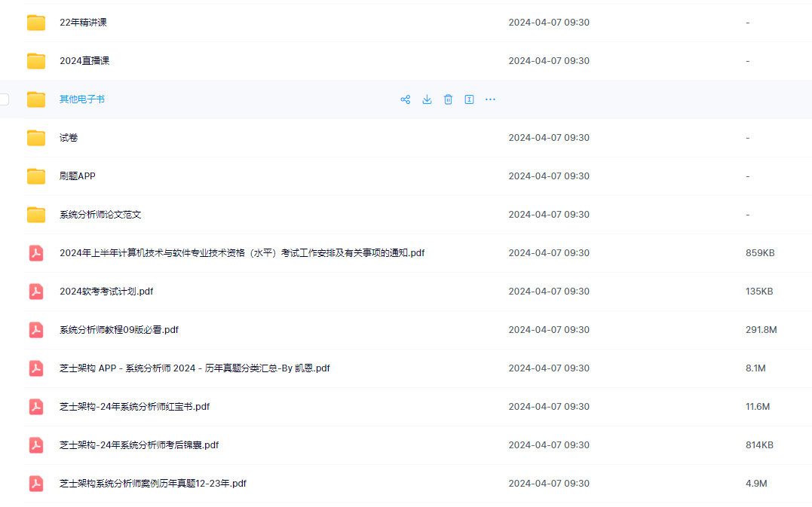The width and height of the screenshot is (812, 507).
Task: Delete the 其他电子书 folder via trash icon
Action: [x=448, y=99]
